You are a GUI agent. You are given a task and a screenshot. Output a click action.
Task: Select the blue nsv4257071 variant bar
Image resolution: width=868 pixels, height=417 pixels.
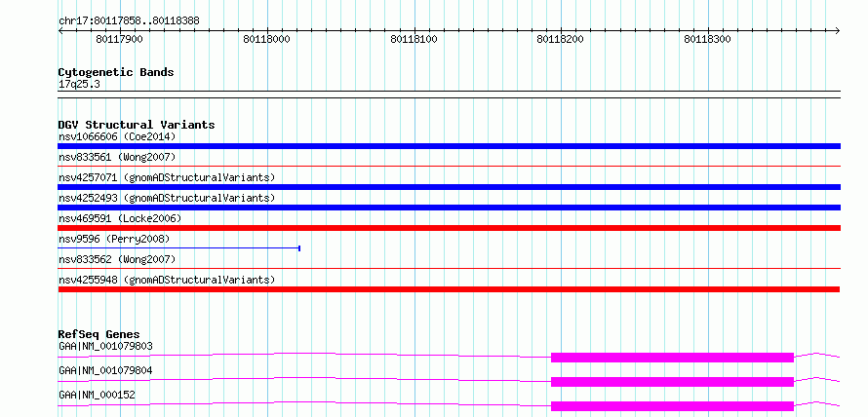coord(449,187)
